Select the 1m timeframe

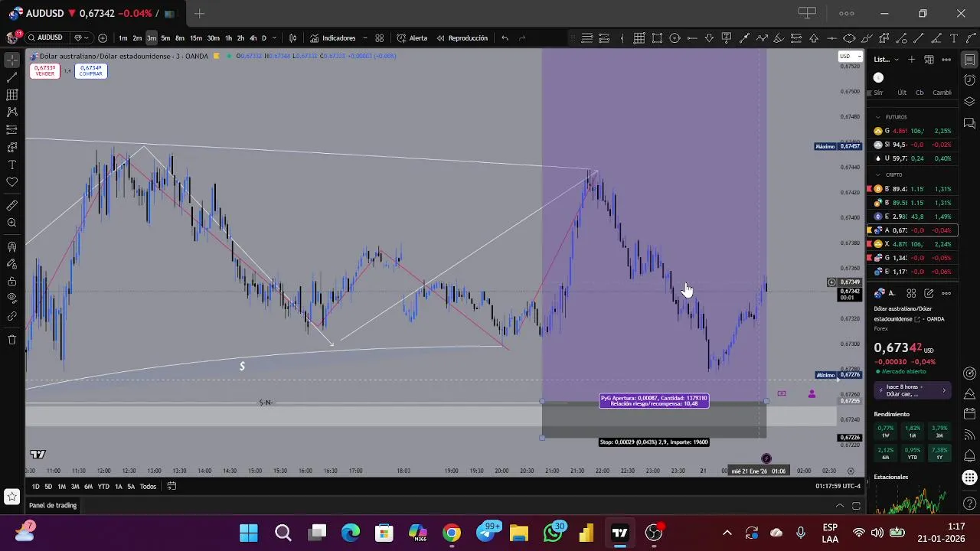tap(122, 37)
